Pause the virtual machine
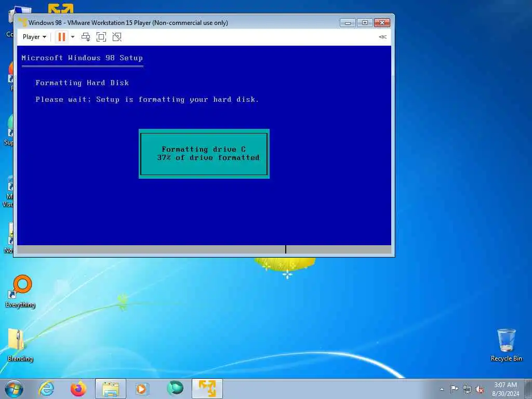Viewport: 532px width, 399px height. pos(62,37)
